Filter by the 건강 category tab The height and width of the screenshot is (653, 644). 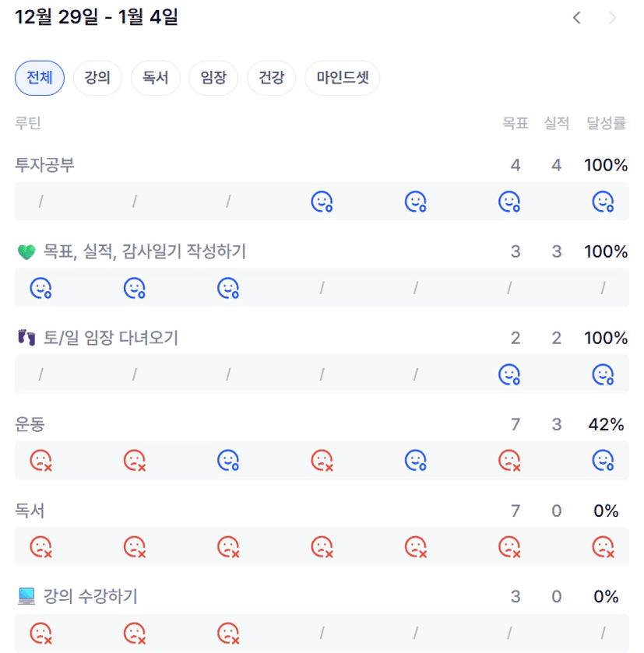point(271,78)
